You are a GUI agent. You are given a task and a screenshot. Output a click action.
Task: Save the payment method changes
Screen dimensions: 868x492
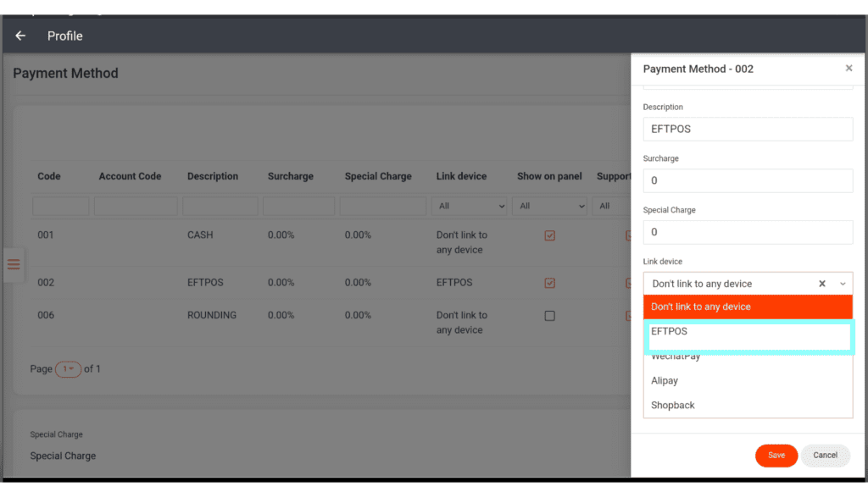pos(776,456)
